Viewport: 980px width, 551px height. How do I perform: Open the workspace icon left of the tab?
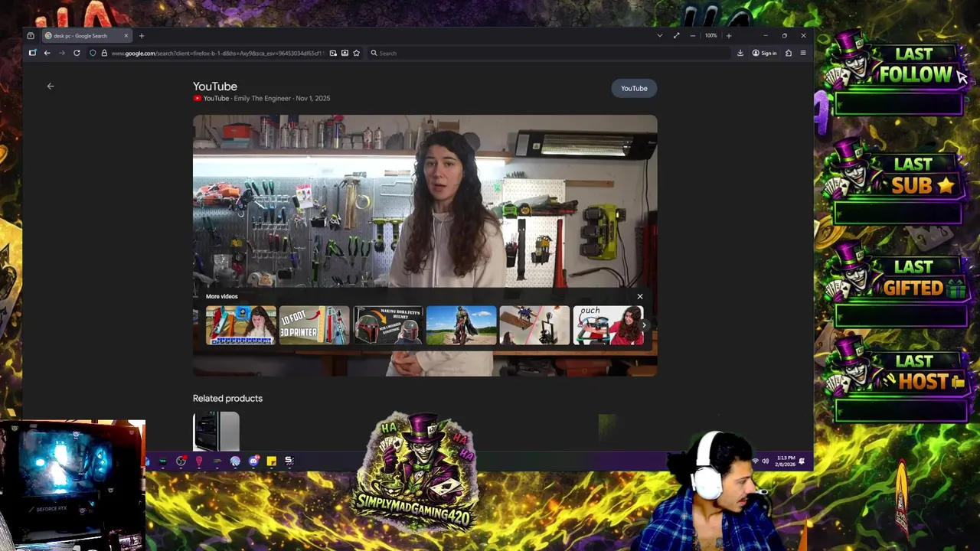[x=31, y=36]
